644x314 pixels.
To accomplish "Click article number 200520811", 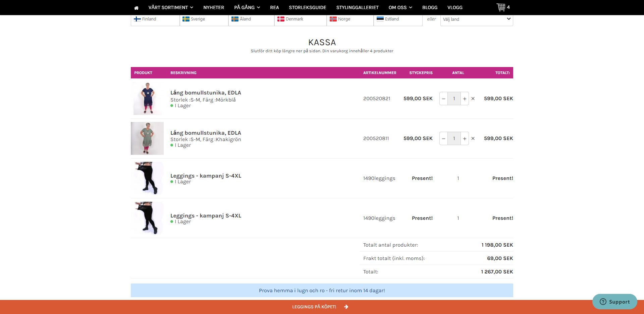I will 376,138.
